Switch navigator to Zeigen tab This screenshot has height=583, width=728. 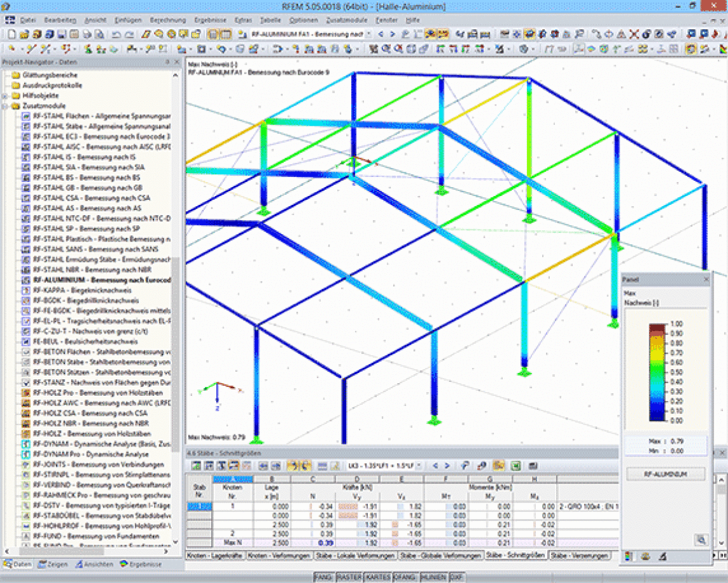(53, 565)
